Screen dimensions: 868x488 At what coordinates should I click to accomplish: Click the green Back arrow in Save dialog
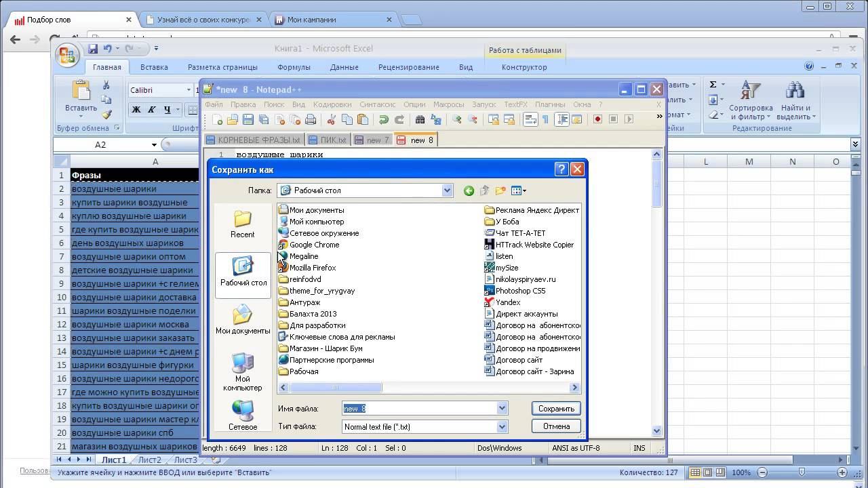(469, 191)
